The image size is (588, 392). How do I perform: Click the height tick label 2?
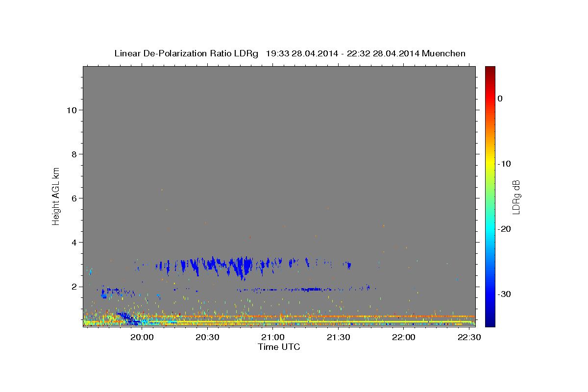73,287
